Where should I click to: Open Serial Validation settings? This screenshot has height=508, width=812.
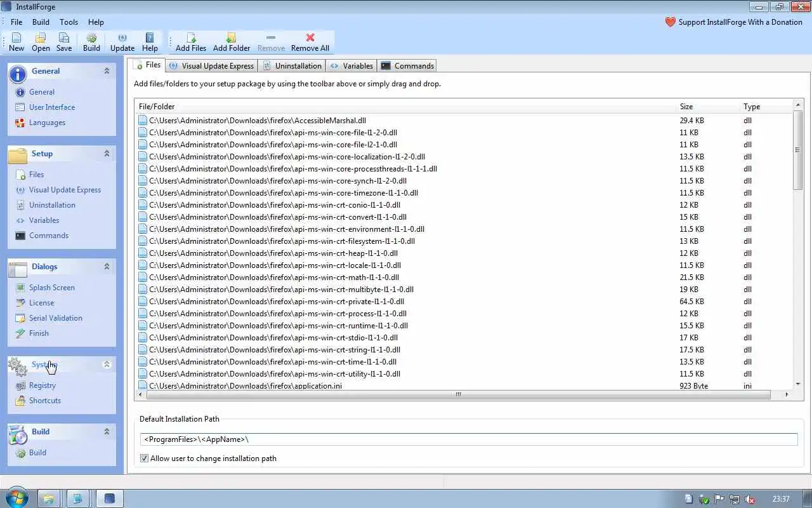pyautogui.click(x=56, y=318)
